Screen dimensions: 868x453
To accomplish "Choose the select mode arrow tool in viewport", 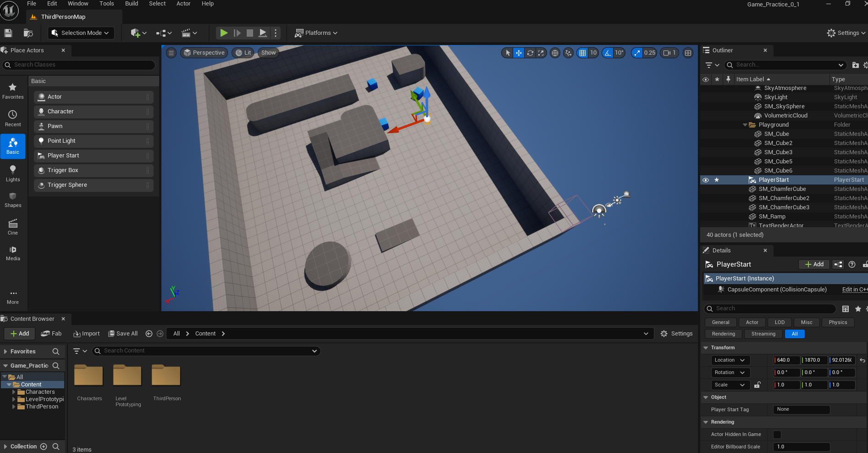I will coord(508,53).
